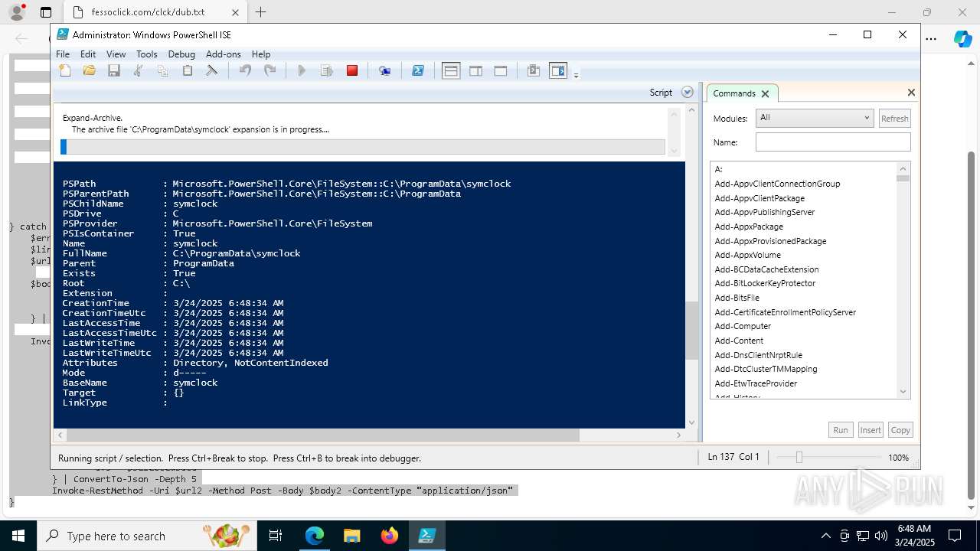This screenshot has height=551, width=980.
Task: Click the Cut scissors icon
Action: (139, 70)
